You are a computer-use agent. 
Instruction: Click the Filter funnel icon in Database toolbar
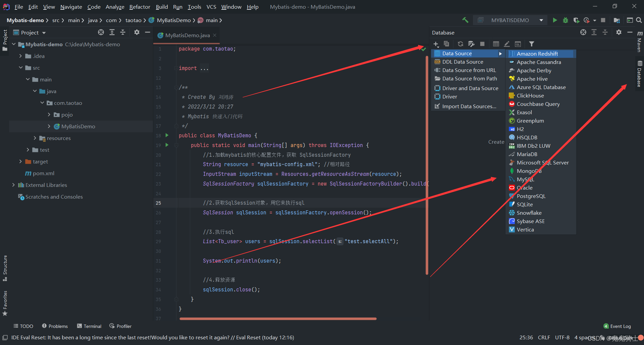pyautogui.click(x=532, y=44)
